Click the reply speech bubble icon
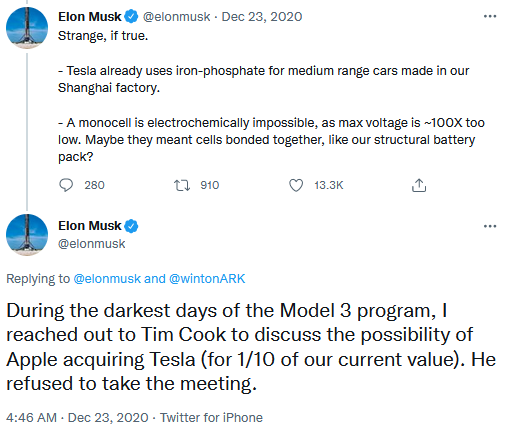The width and height of the screenshot is (508, 435). [66, 185]
